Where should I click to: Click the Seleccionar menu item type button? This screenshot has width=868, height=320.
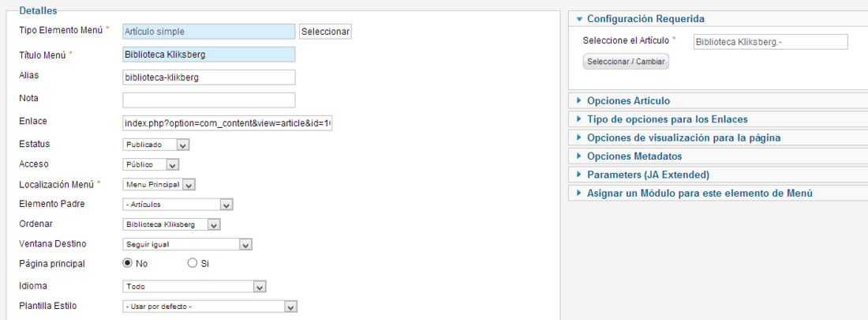point(325,32)
